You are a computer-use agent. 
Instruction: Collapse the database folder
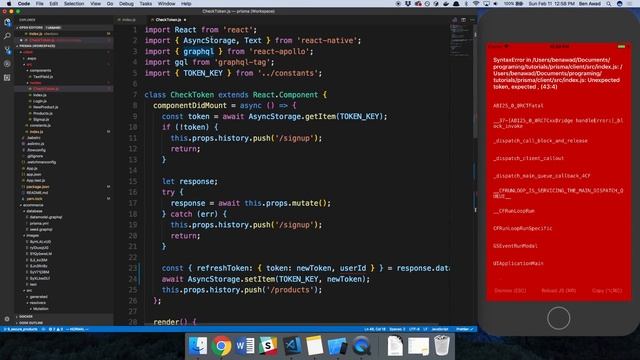[x=34, y=211]
